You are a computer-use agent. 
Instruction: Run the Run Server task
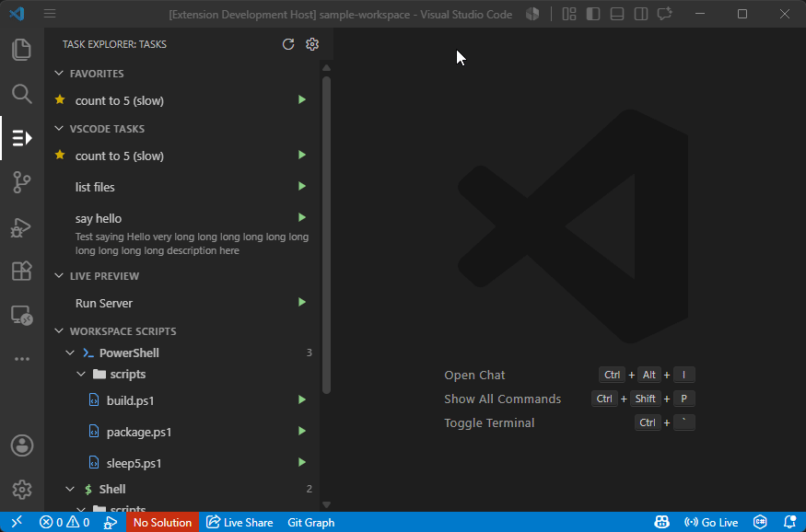click(302, 303)
